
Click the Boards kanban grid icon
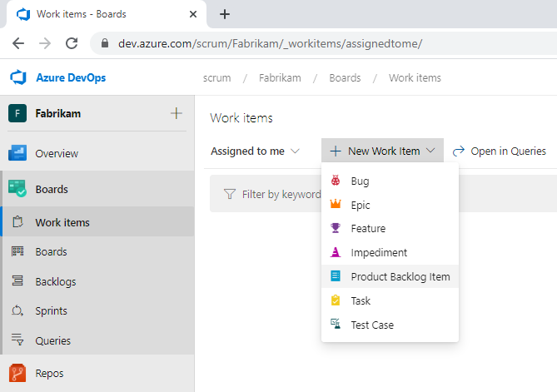[x=17, y=251]
